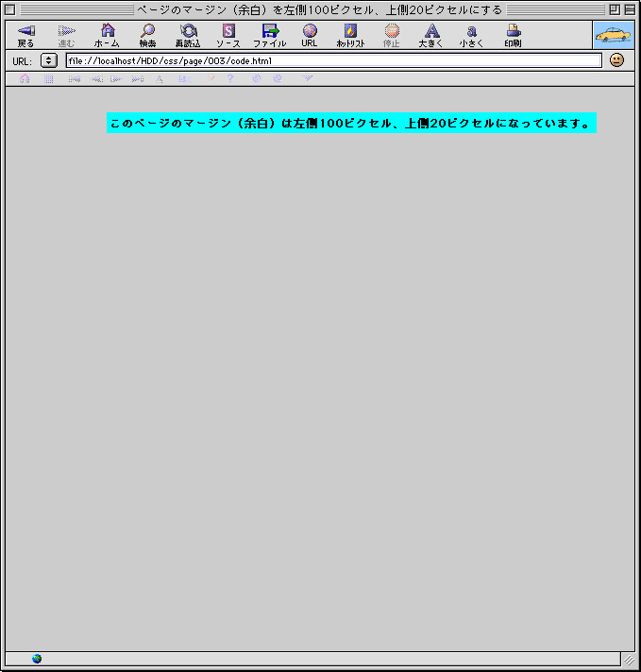The image size is (641, 672).
Task: Click the window title bar text
Action: tap(319, 9)
